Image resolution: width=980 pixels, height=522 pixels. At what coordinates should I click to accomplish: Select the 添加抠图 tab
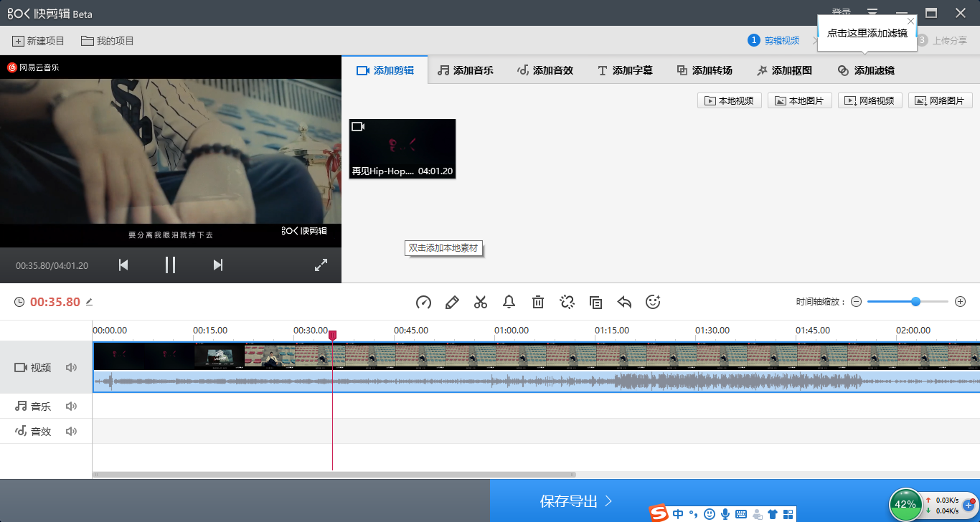coord(784,70)
